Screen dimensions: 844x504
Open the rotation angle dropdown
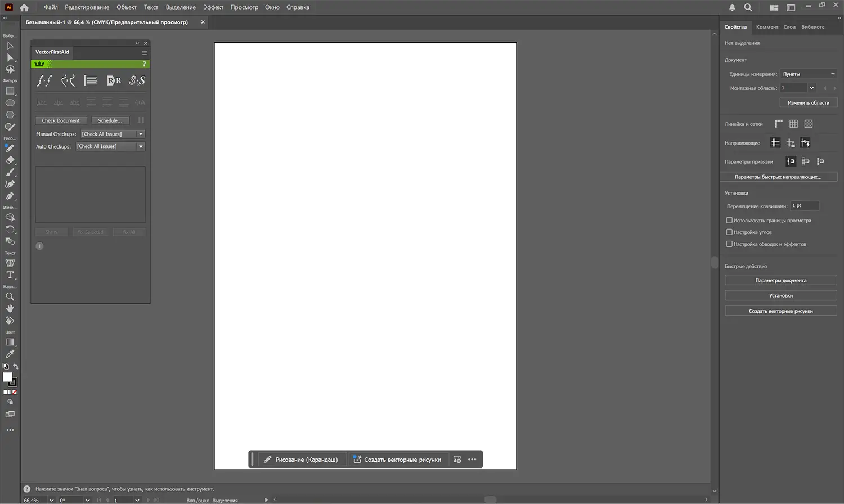88,500
